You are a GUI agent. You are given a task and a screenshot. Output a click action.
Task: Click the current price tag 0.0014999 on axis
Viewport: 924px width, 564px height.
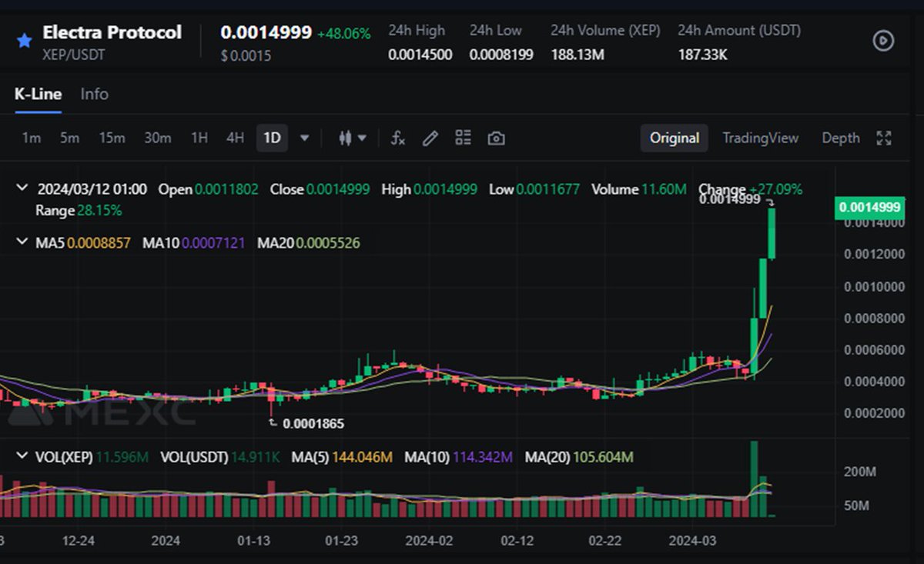point(869,207)
